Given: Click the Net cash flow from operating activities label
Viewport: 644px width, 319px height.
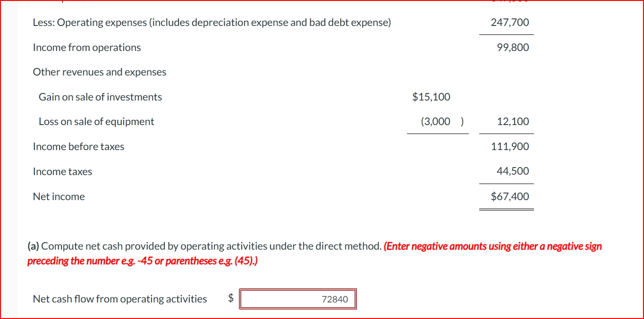Looking at the screenshot, I should tap(119, 299).
